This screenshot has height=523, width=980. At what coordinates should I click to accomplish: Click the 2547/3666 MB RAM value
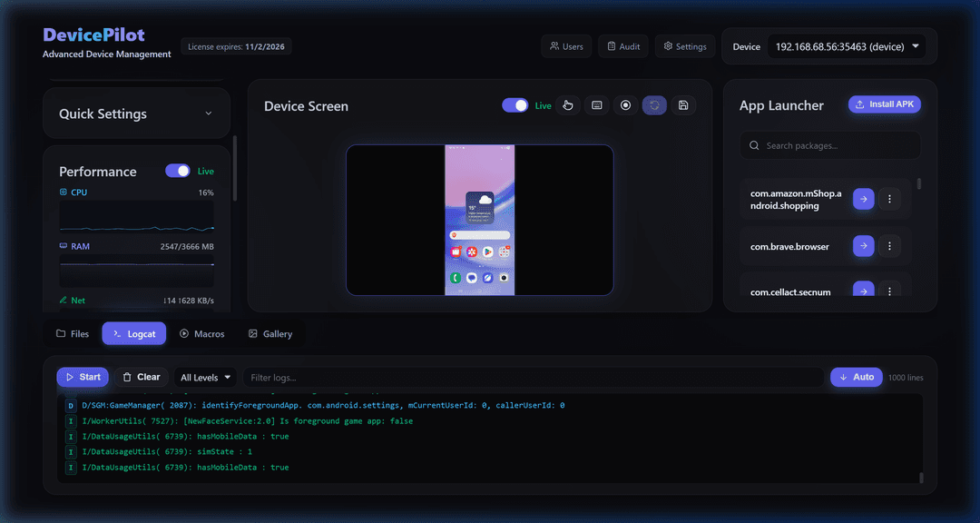(187, 246)
